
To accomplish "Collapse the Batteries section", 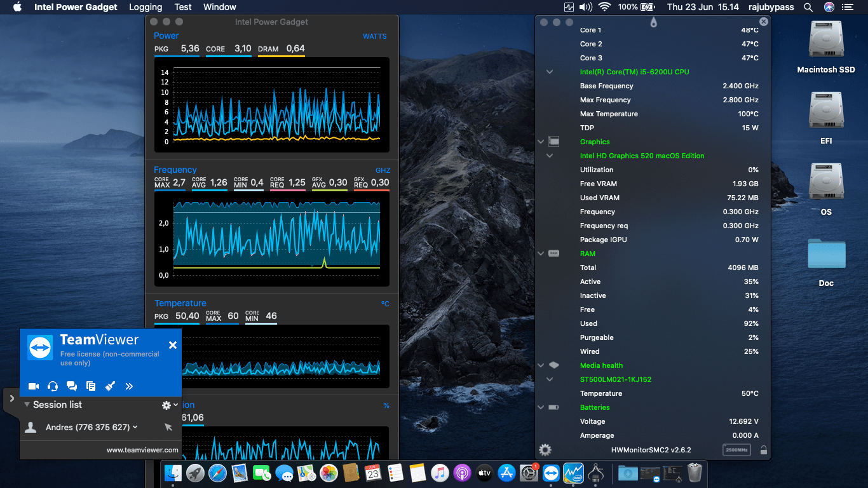I will (541, 407).
